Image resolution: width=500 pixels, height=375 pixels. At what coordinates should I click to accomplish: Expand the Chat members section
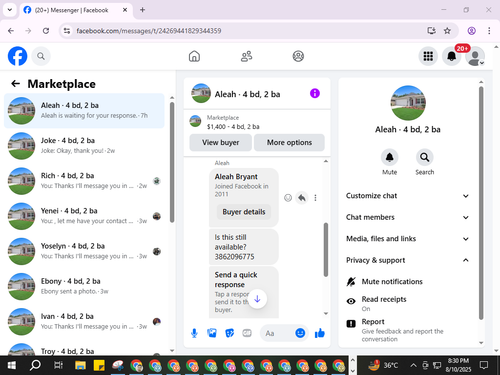(x=407, y=217)
